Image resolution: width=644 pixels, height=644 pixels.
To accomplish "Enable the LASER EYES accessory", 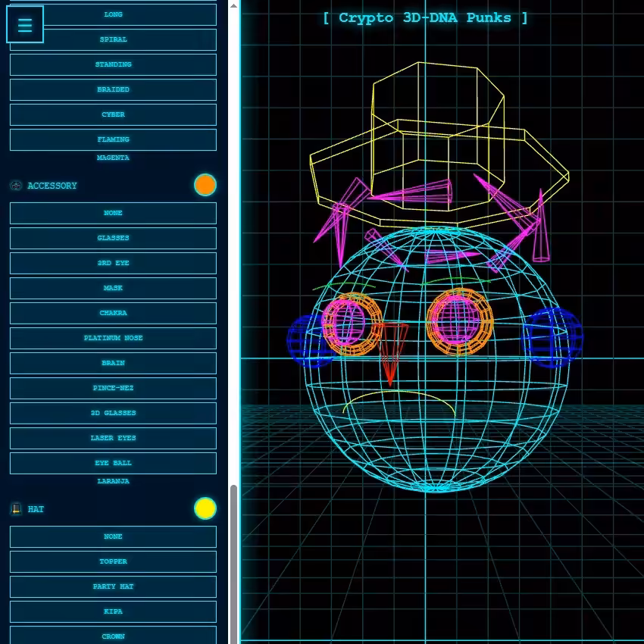I will tap(113, 438).
